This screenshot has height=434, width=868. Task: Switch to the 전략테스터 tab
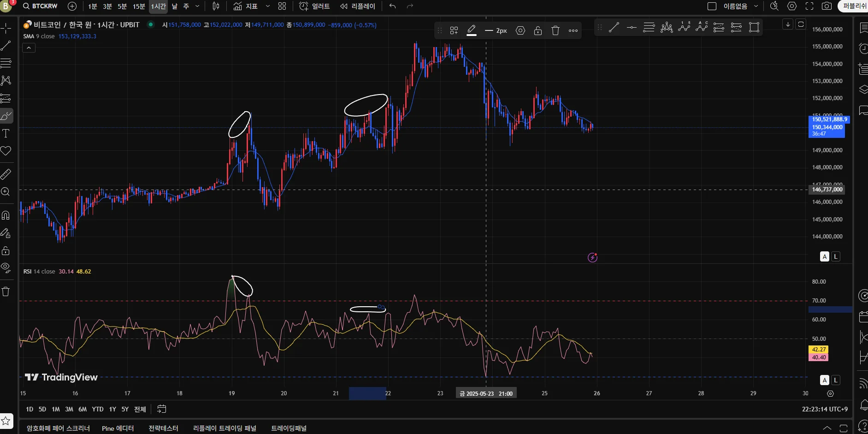163,428
